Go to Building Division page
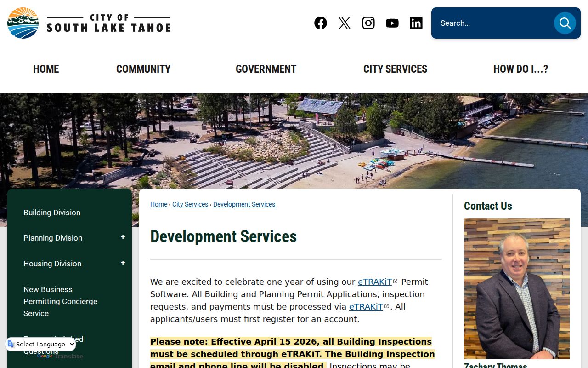Screen dimensions: 588x368 (x=52, y=213)
